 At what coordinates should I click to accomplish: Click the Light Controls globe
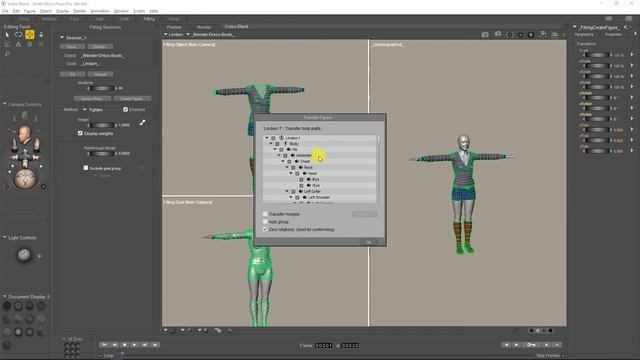[x=24, y=255]
